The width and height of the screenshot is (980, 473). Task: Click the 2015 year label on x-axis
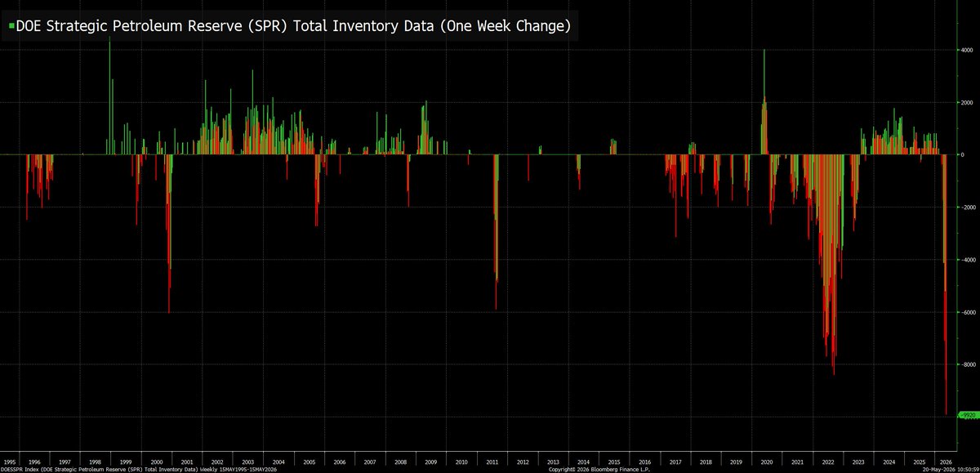(612, 462)
